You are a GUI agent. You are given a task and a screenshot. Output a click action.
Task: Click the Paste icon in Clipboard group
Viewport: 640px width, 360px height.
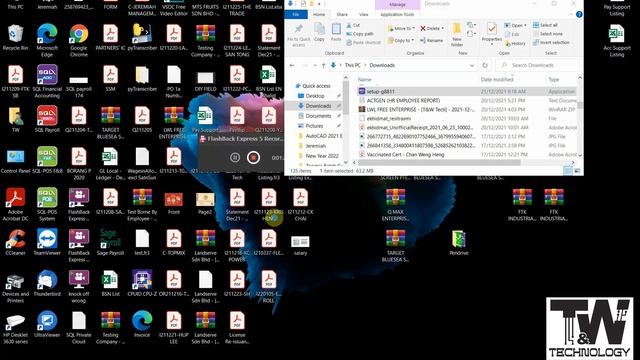pyautogui.click(x=336, y=32)
